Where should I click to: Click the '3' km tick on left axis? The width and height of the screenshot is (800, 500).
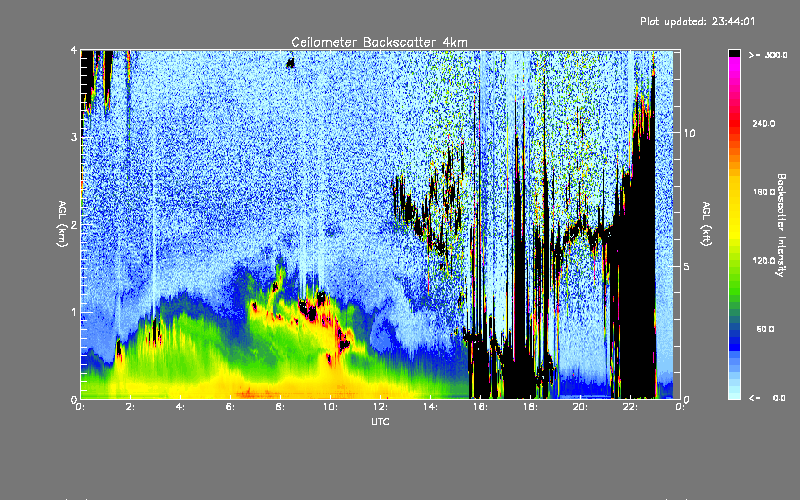[x=74, y=137]
